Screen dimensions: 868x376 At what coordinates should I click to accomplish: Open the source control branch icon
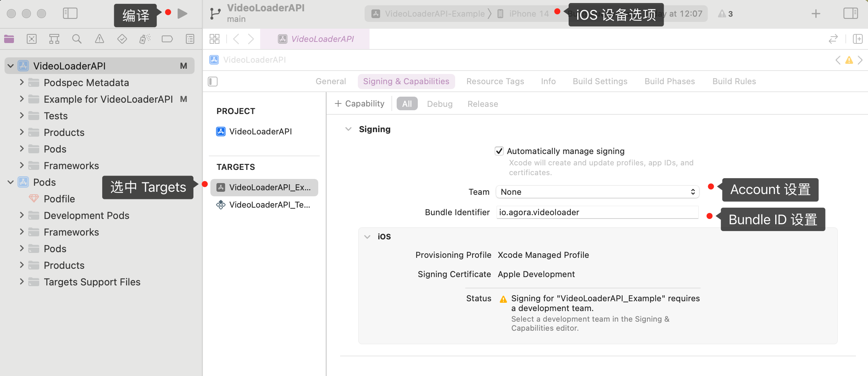[215, 14]
